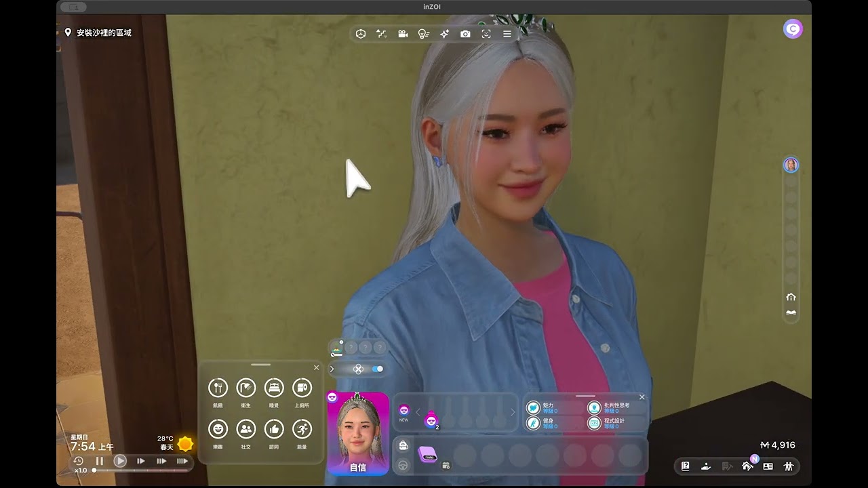Toggle the blue switch beside the clover icon
The image size is (868, 488).
click(378, 369)
